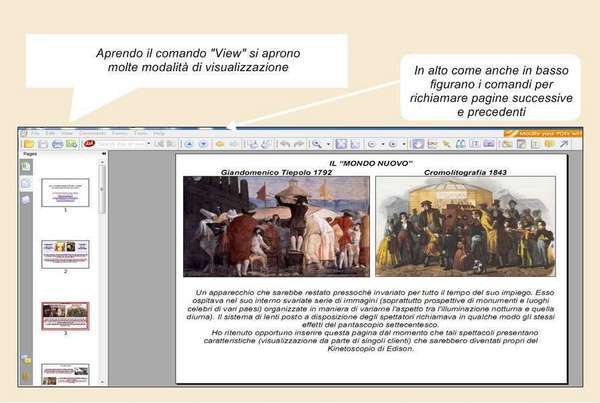
Task: Open the View menu
Action: click(x=67, y=134)
